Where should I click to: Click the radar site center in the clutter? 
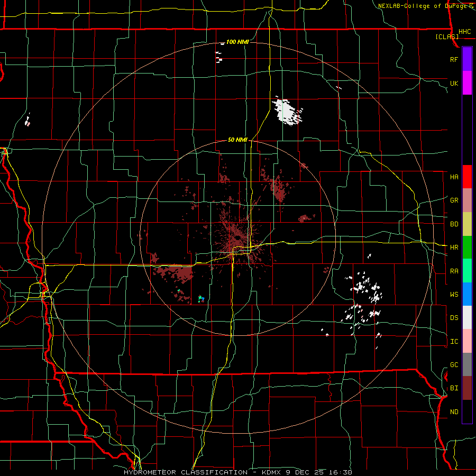tap(237, 237)
